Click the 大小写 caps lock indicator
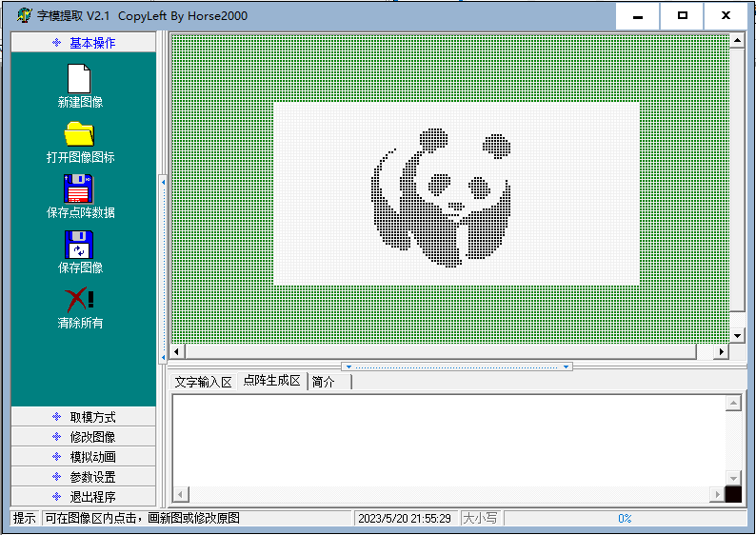Viewport: 756px width, 535px height. click(480, 518)
